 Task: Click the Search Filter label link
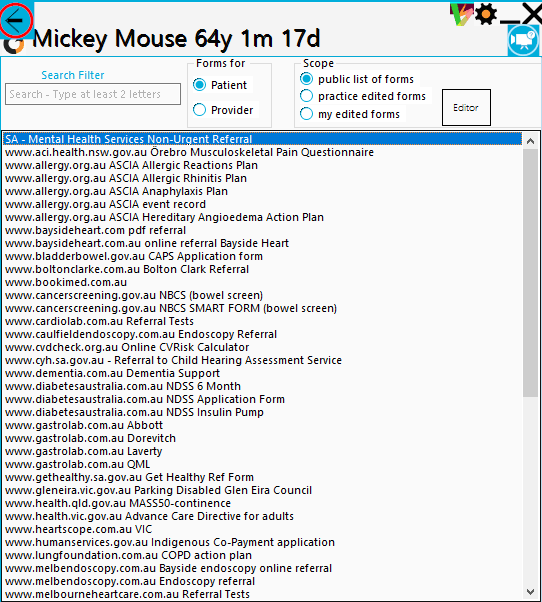point(73,75)
